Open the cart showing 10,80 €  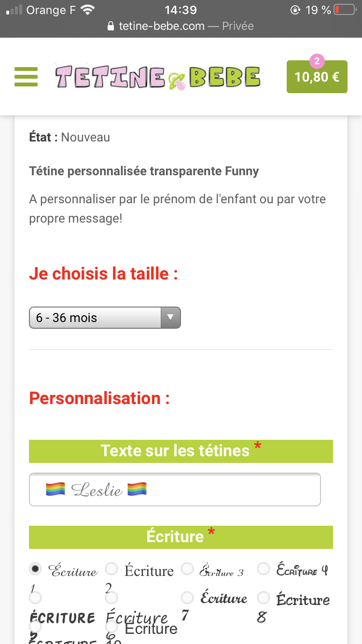click(317, 77)
